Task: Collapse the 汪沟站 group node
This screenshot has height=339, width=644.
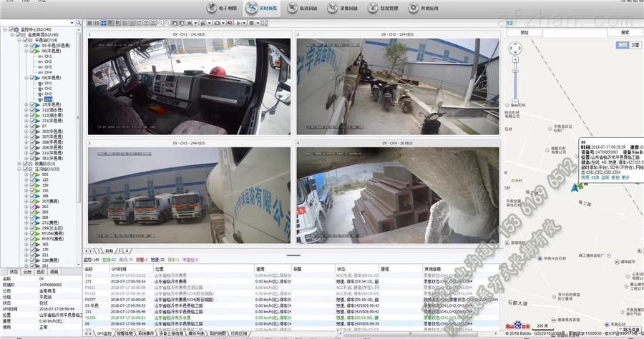Action: 19,169
